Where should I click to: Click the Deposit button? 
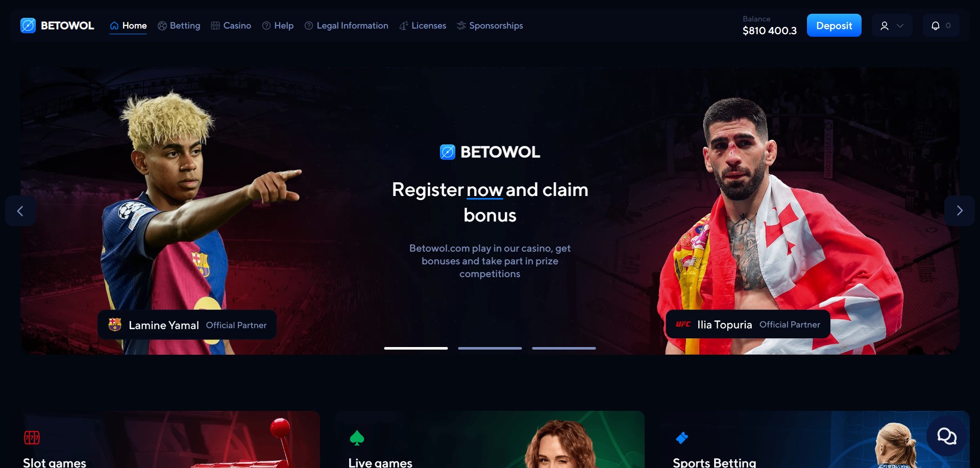[x=834, y=26]
